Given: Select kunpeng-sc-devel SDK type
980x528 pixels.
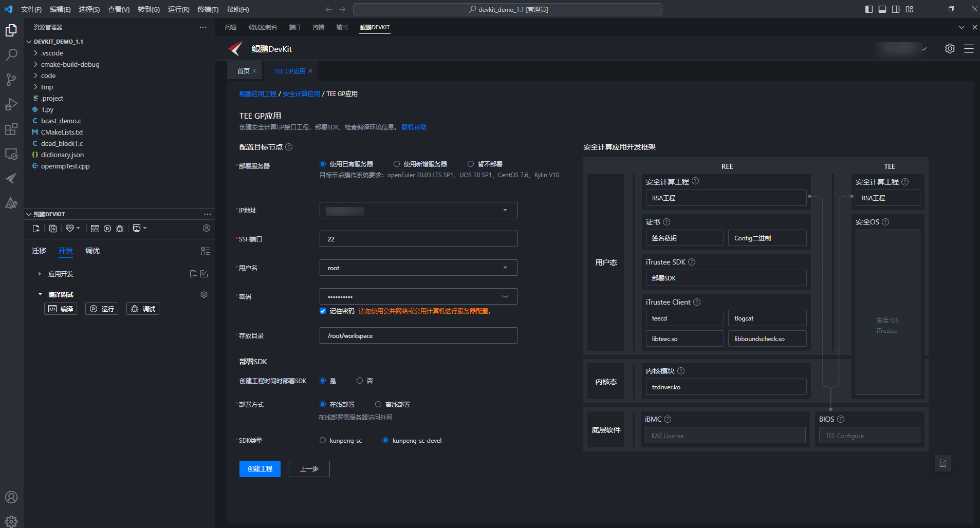Looking at the screenshot, I should (x=385, y=440).
